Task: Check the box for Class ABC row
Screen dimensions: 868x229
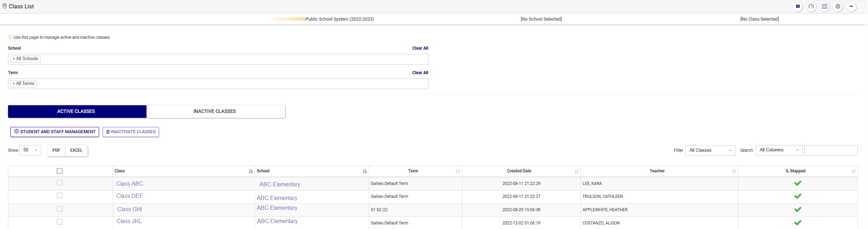Action: coord(60,183)
